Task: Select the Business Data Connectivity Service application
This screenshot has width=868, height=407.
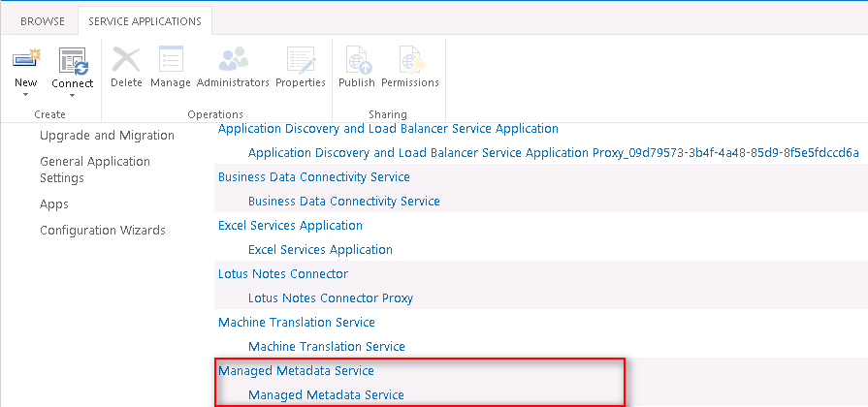Action: pos(314,177)
